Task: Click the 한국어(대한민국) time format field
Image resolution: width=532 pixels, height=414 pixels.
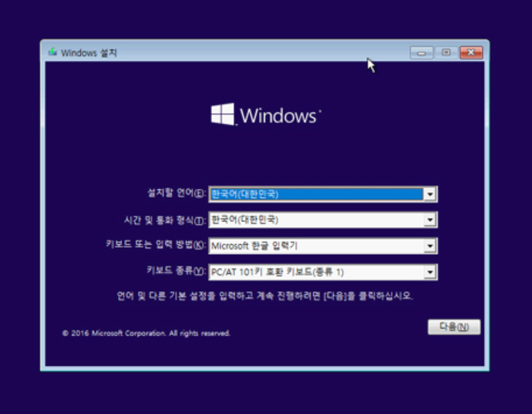Action: click(x=311, y=219)
